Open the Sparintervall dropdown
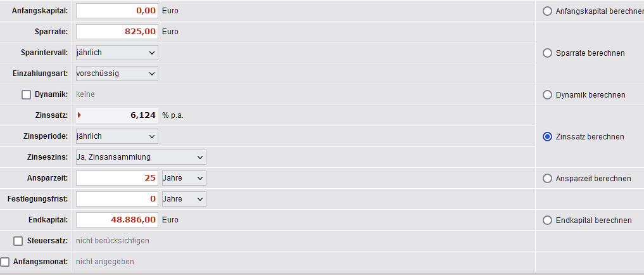644x275 pixels. [117, 53]
